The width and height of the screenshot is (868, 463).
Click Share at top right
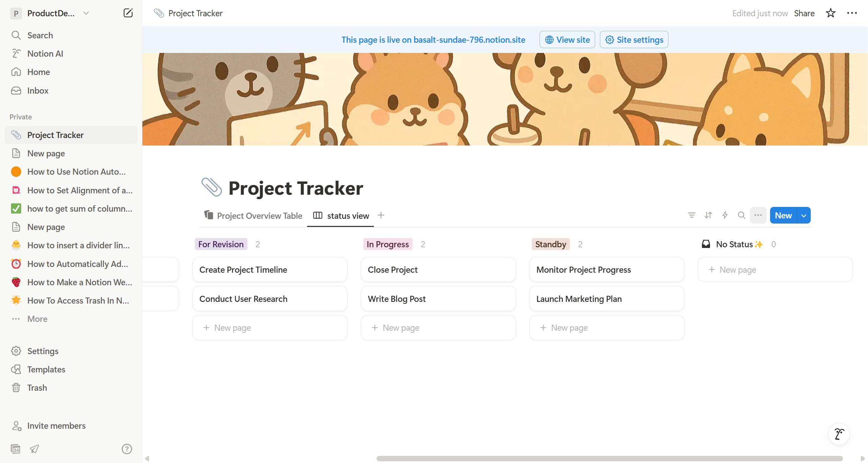click(x=804, y=13)
